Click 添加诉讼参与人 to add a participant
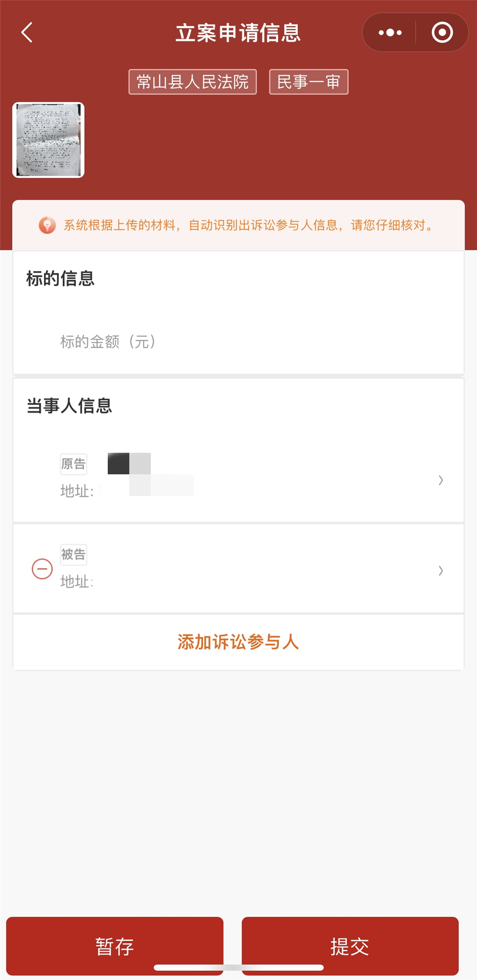 (x=238, y=642)
